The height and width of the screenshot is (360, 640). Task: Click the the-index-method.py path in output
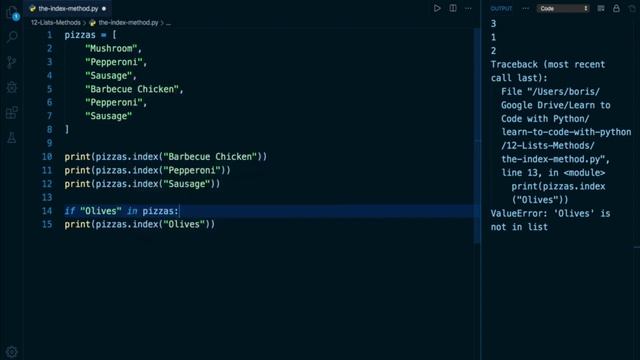tap(555, 159)
